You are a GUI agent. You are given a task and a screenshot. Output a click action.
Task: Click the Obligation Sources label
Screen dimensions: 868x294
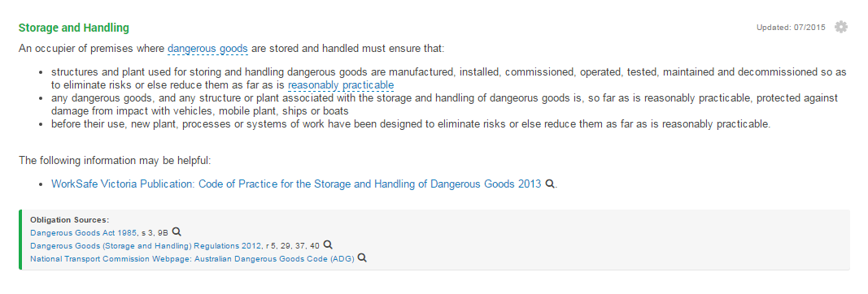70,220
